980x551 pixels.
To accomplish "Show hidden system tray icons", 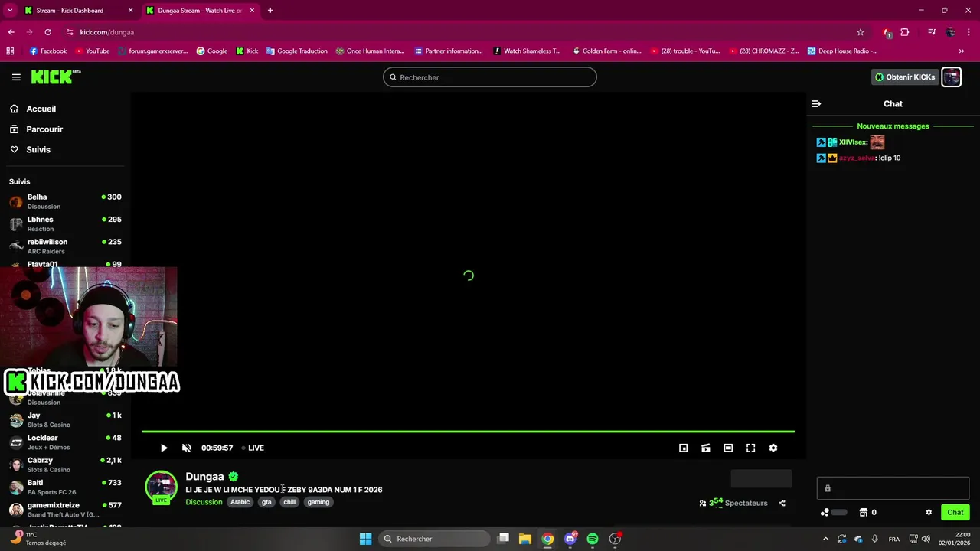I will click(825, 539).
